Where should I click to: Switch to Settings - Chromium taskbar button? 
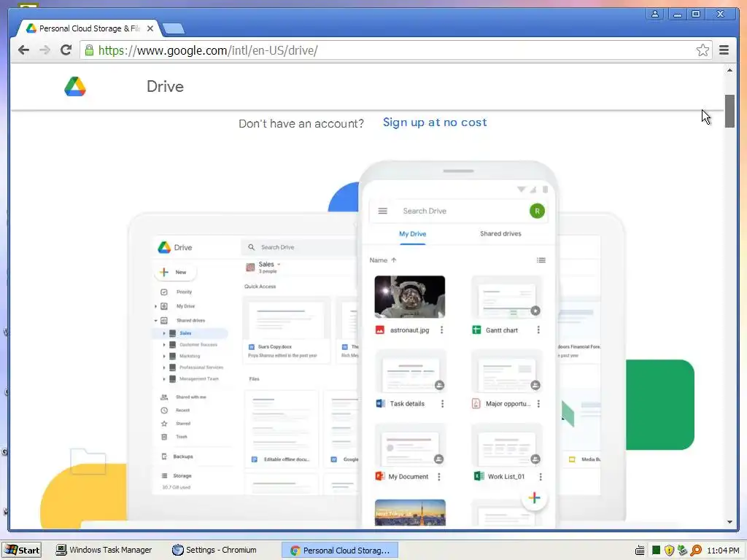(214, 550)
